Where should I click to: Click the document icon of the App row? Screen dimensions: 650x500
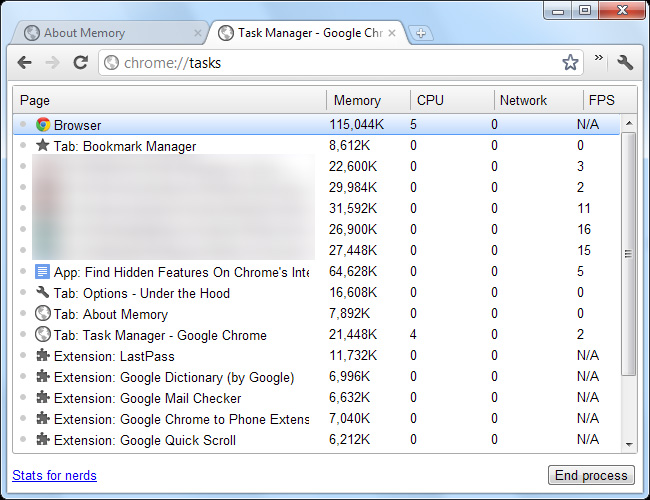click(x=42, y=272)
